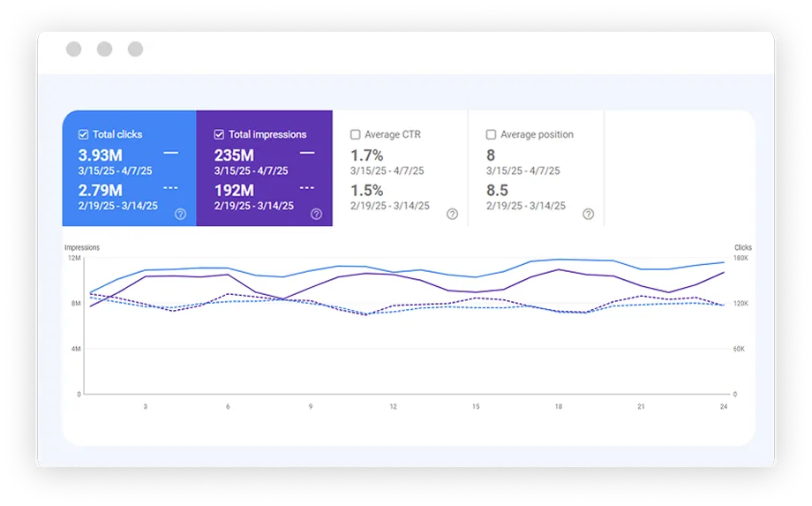Click the help icon in Total clicks card
Viewport: 812px width, 506px height.
[180, 214]
